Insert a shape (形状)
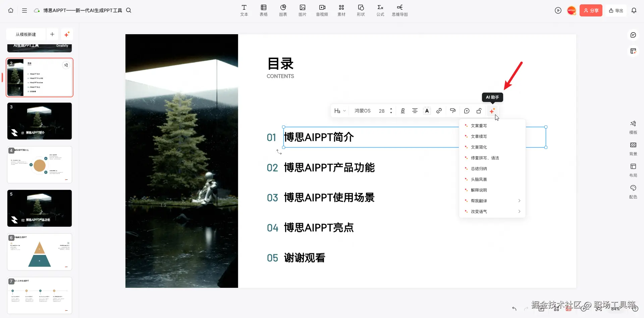The height and width of the screenshot is (318, 644). coord(361,10)
